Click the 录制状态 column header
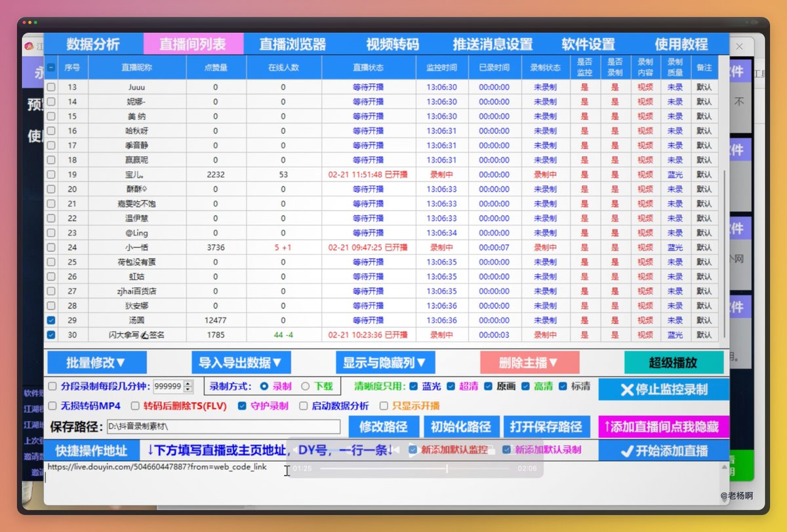This screenshot has height=532, width=787. tap(545, 67)
